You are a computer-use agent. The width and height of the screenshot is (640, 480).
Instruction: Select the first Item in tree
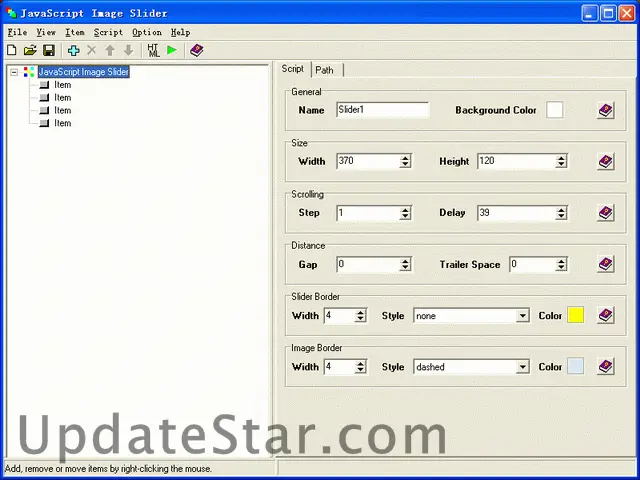tap(62, 85)
